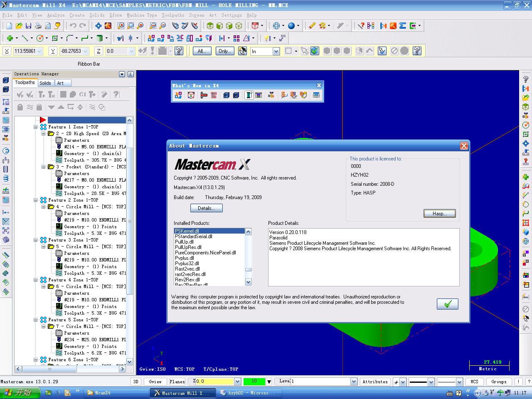Collapse the Feature 1 Zone 1-TOP group

coord(36,127)
